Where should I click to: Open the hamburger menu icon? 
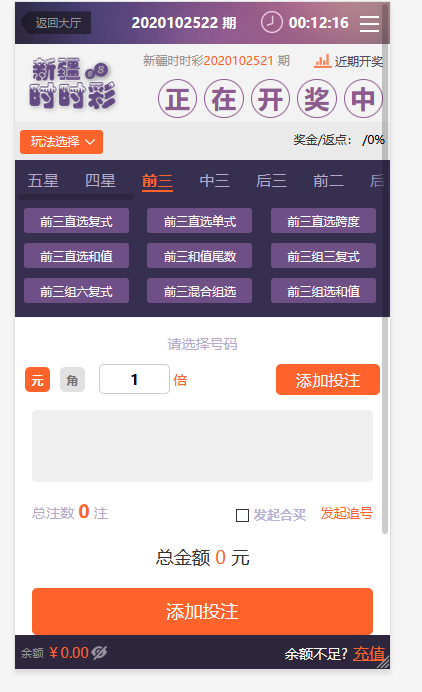pos(369,23)
